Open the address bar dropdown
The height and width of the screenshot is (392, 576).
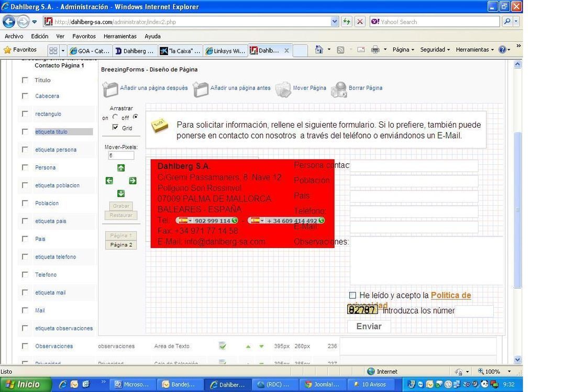point(334,21)
